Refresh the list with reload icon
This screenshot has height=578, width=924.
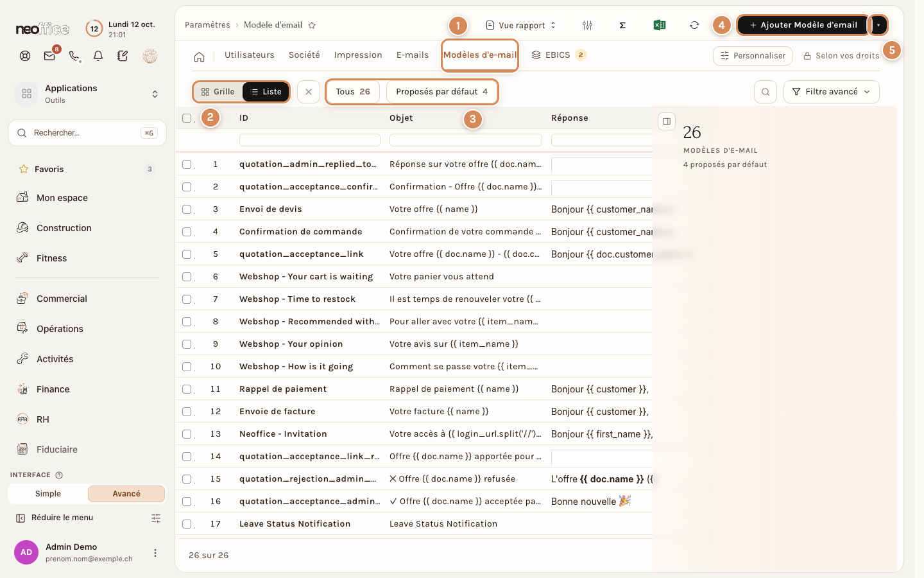(694, 25)
